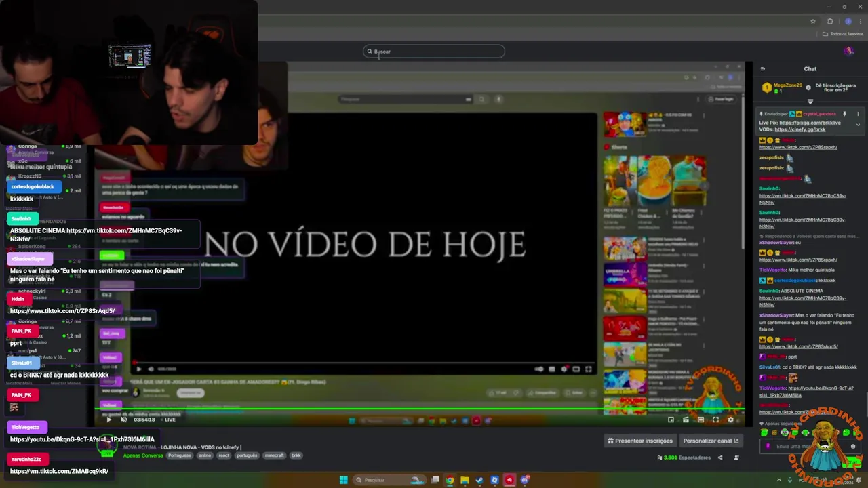Click the green stream progress bar
The height and width of the screenshot is (488, 868).
[x=420, y=408]
